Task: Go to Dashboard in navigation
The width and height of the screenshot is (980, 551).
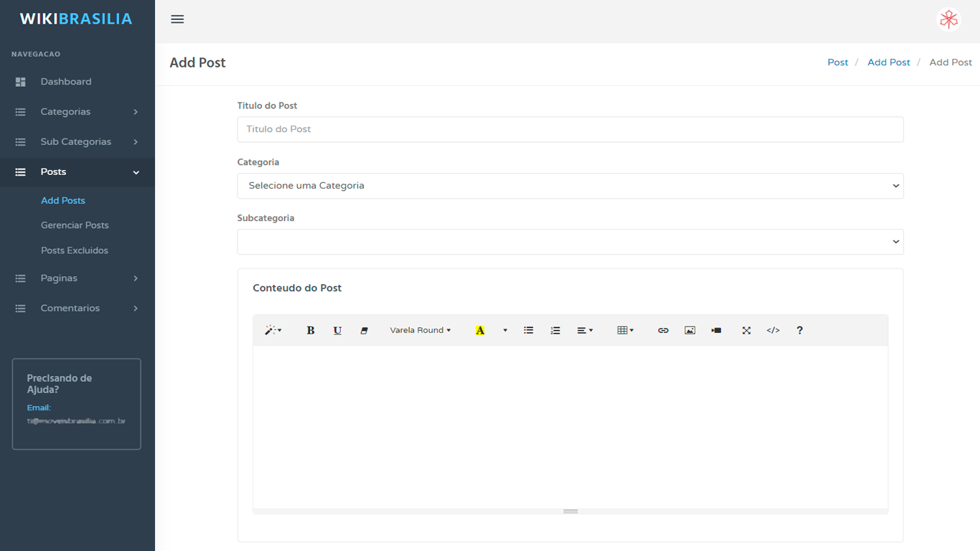Action: (66, 82)
